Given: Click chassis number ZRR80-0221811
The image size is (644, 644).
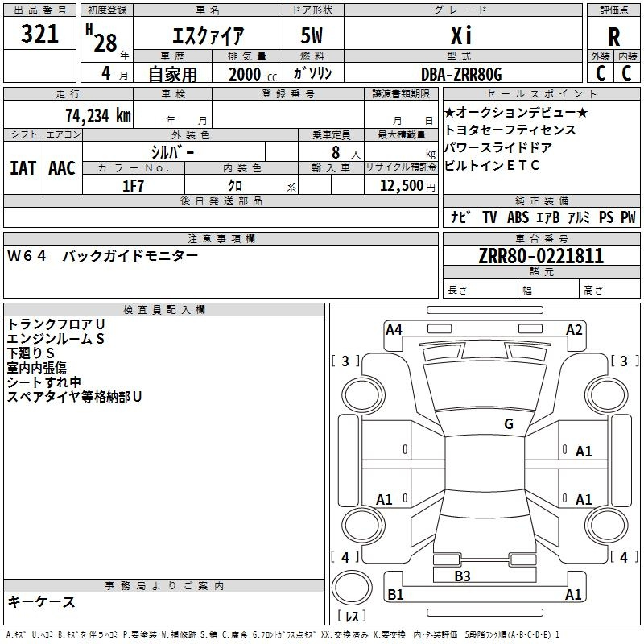Looking at the screenshot, I should point(540,256).
